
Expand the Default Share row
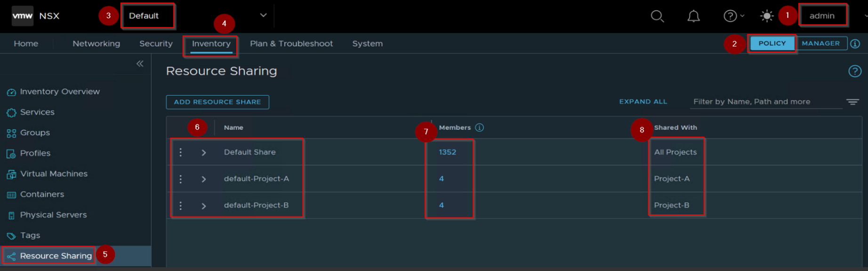pos(204,153)
